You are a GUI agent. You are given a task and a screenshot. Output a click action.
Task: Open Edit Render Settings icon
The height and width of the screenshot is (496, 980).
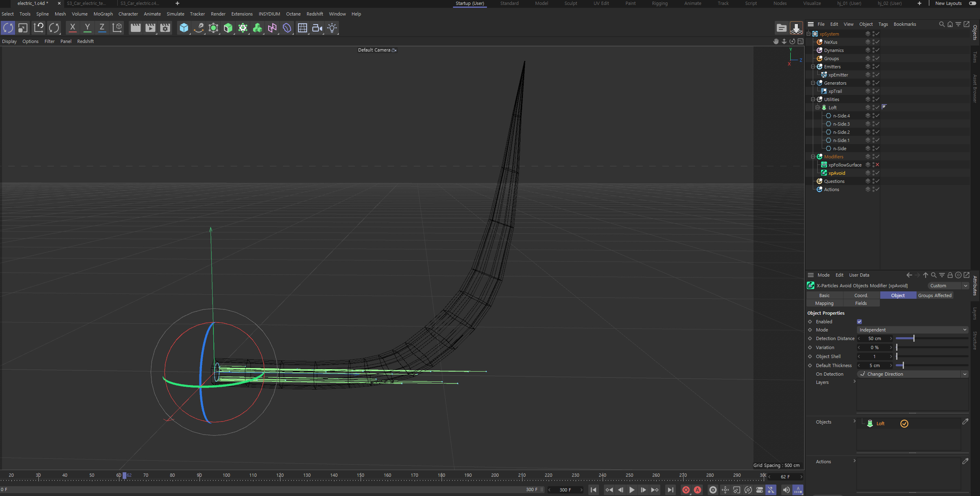tap(165, 28)
